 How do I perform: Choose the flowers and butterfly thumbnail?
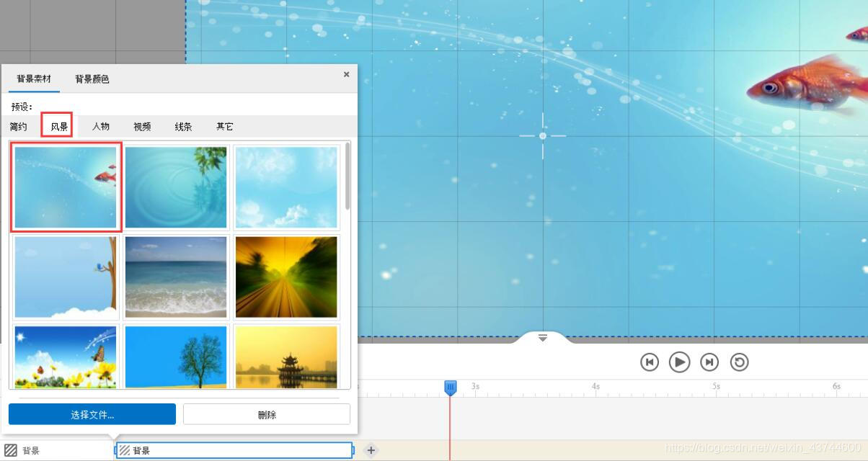click(x=66, y=357)
